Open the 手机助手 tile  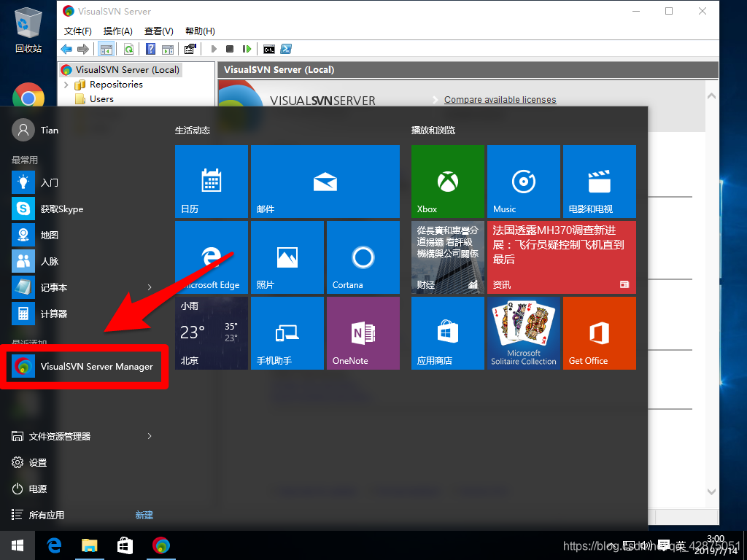pyautogui.click(x=287, y=332)
